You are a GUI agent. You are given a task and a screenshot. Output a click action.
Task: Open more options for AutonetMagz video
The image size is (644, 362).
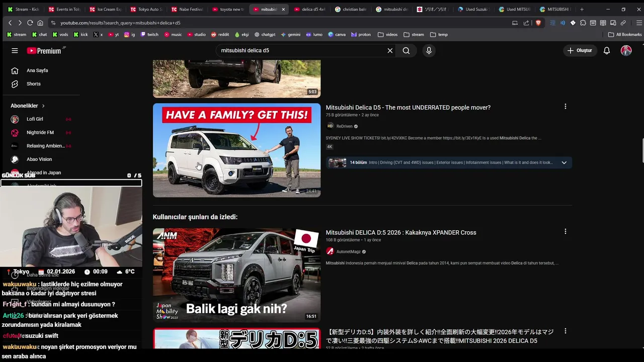[565, 232]
